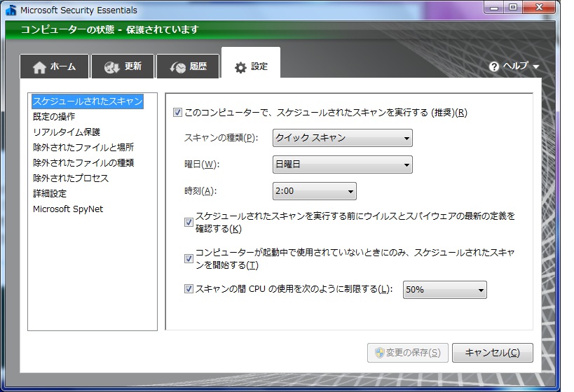Image resolution: width=574 pixels, height=392 pixels.
Task: Open the ホーム tab
Action: [54, 66]
